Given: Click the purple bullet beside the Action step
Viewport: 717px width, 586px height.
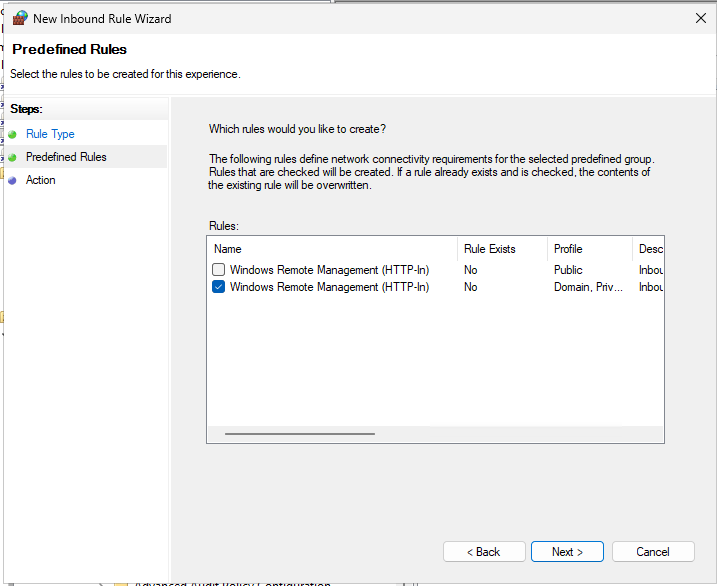Looking at the screenshot, I should 12,181.
